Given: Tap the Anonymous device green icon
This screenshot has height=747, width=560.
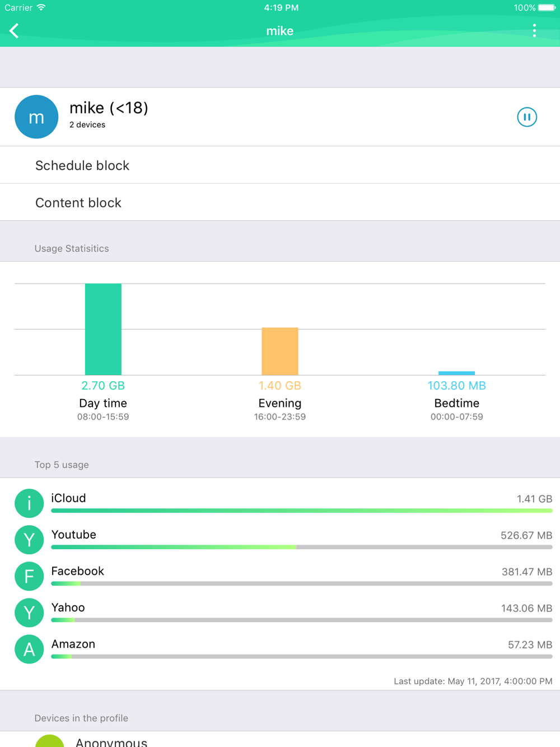Looking at the screenshot, I should pos(49,741).
